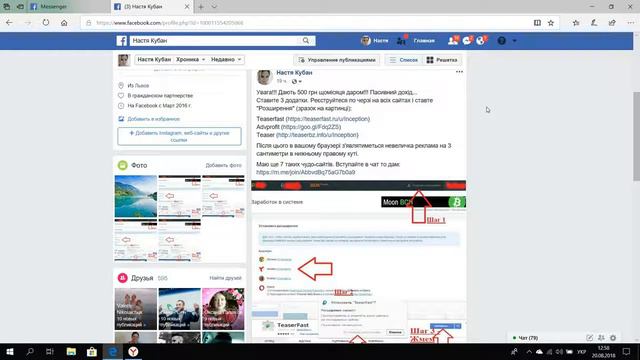640x360 pixels.
Task: Click the browser home button
Action: pyautogui.click(x=64, y=23)
